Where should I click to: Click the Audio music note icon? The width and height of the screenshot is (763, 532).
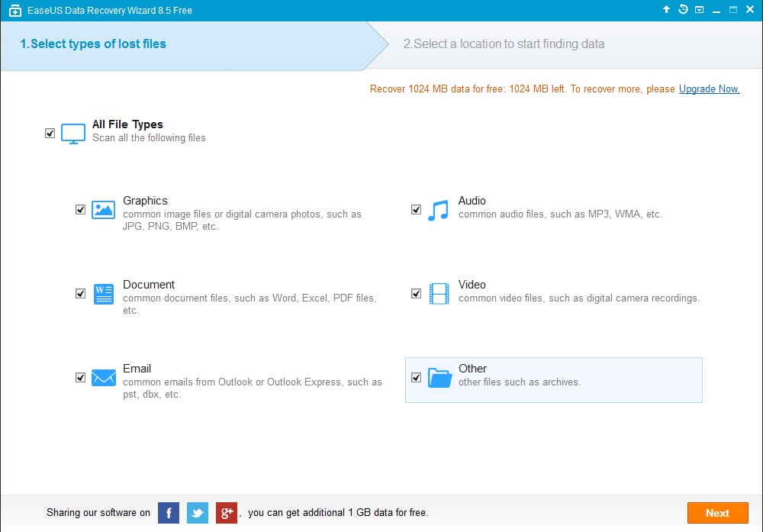pyautogui.click(x=438, y=210)
